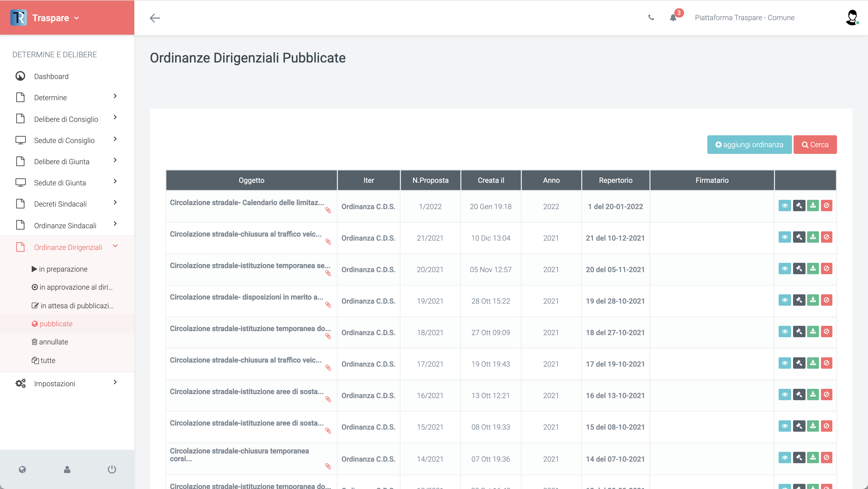The image size is (868, 489).
Task: Click gavel icon for ordinance 20/2021
Action: coord(799,269)
